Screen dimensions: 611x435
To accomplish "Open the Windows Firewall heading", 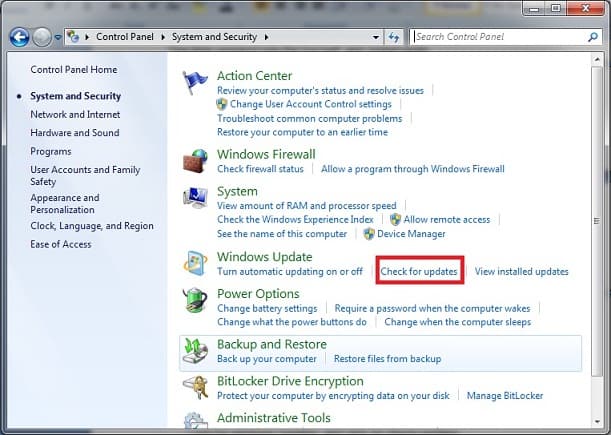I will (x=266, y=154).
